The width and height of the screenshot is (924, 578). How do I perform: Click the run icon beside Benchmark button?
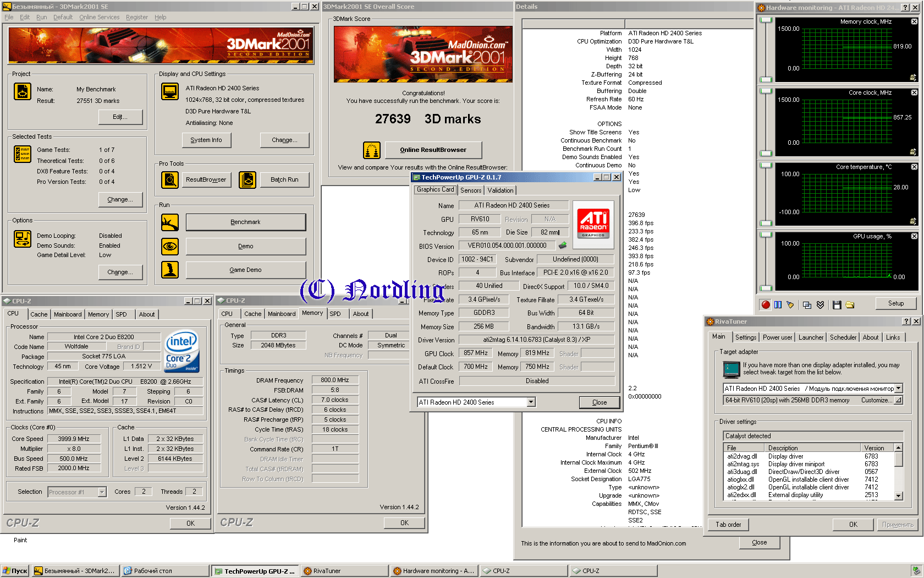(170, 222)
